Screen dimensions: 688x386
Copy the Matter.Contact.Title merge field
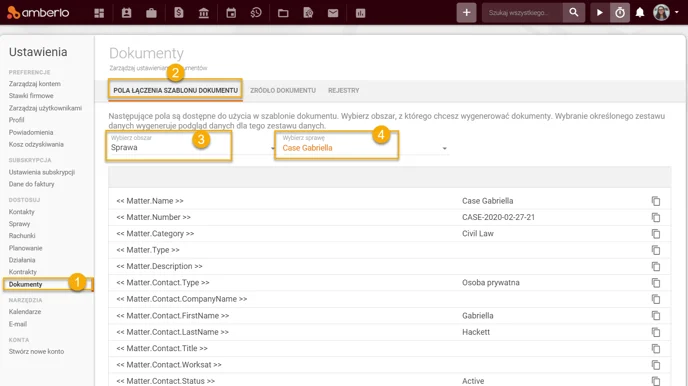(x=656, y=348)
